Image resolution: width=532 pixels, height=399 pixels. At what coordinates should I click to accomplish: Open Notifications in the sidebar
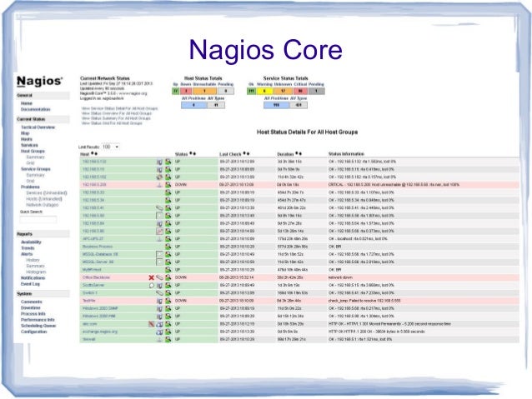[33, 278]
